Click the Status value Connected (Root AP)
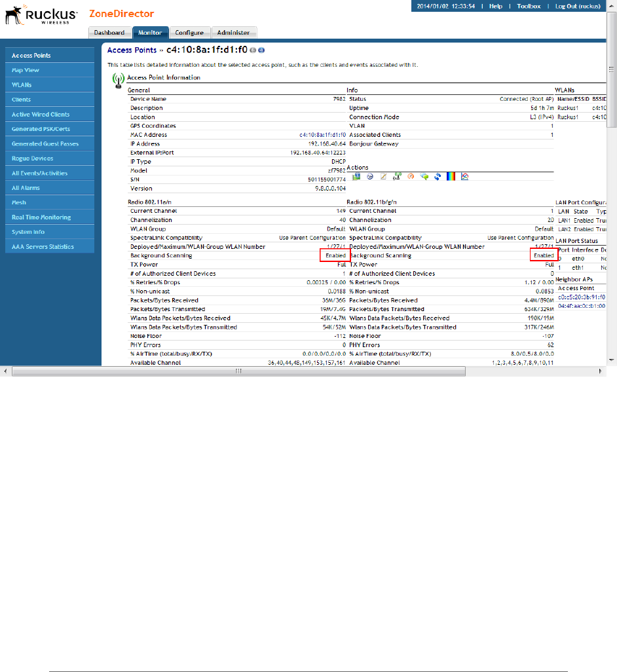The width and height of the screenshot is (617, 672). click(x=527, y=99)
